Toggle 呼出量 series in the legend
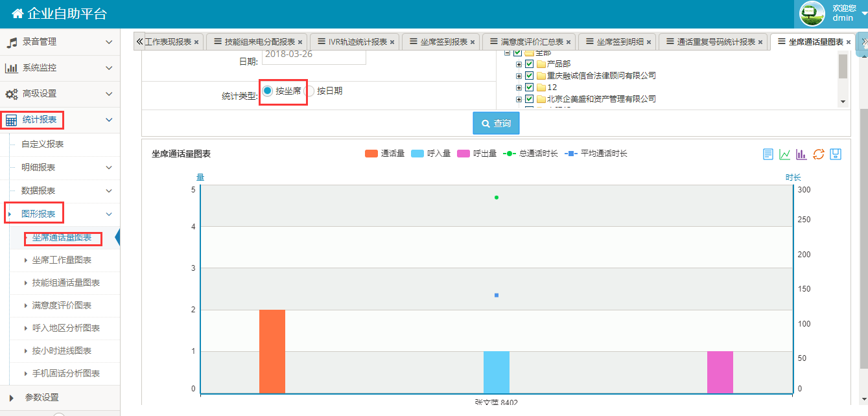Screen dimensions: 868x416 tap(476, 154)
